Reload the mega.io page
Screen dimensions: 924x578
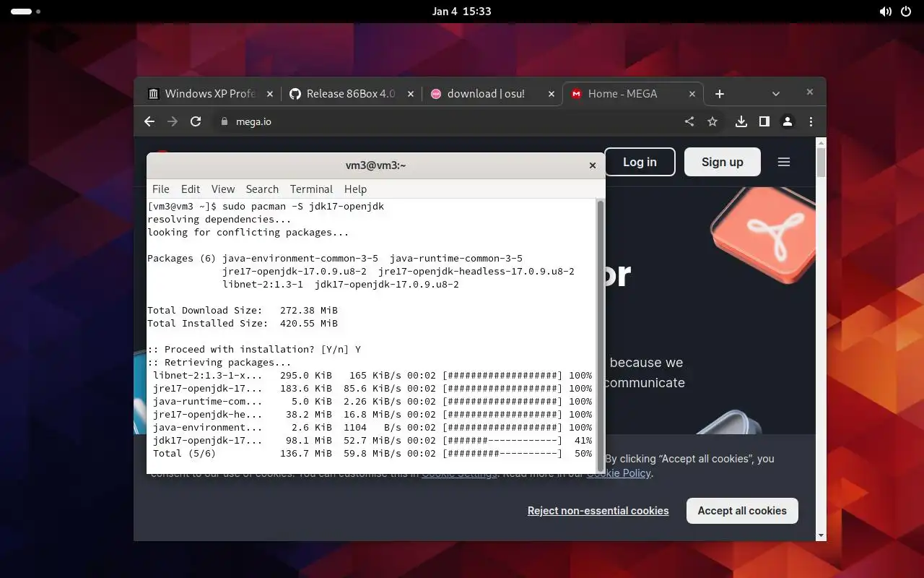coord(195,121)
